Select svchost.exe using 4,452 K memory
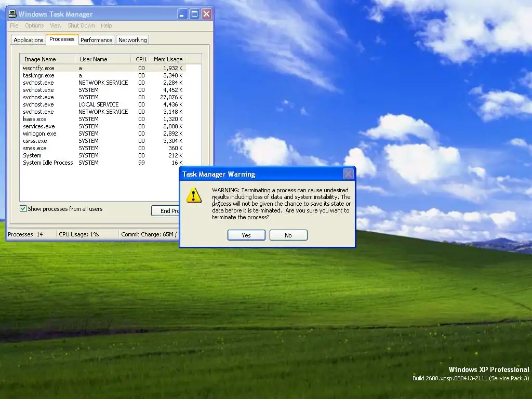Screen dimensions: 532x399 [x=103, y=90]
